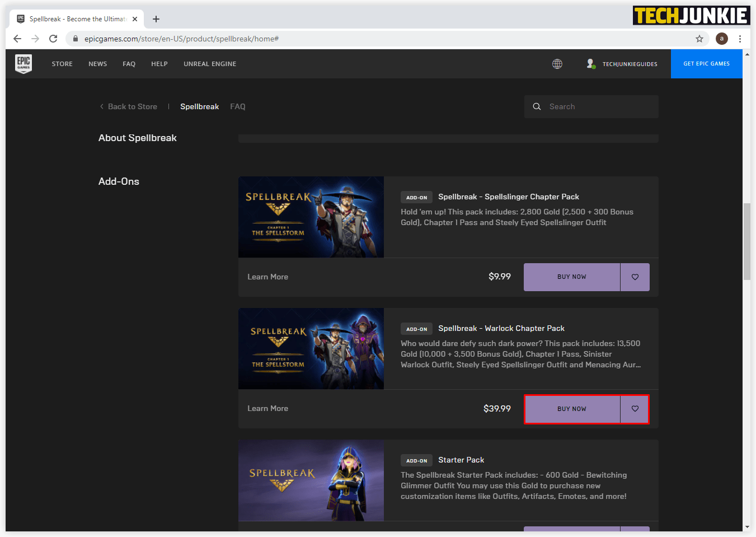Switch to the FAQ product tab
The image size is (756, 537).
(x=237, y=106)
